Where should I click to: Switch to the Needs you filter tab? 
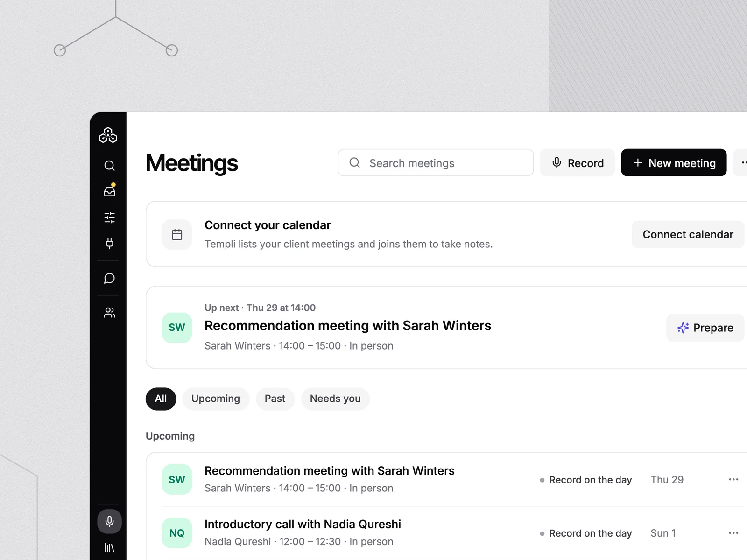[x=335, y=399]
